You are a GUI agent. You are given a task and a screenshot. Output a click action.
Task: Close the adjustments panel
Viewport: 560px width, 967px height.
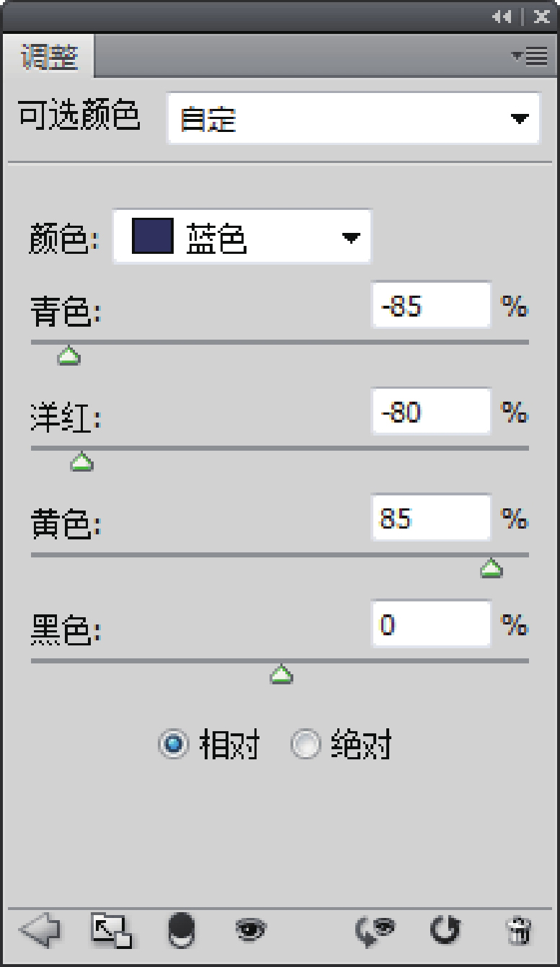[x=542, y=17]
